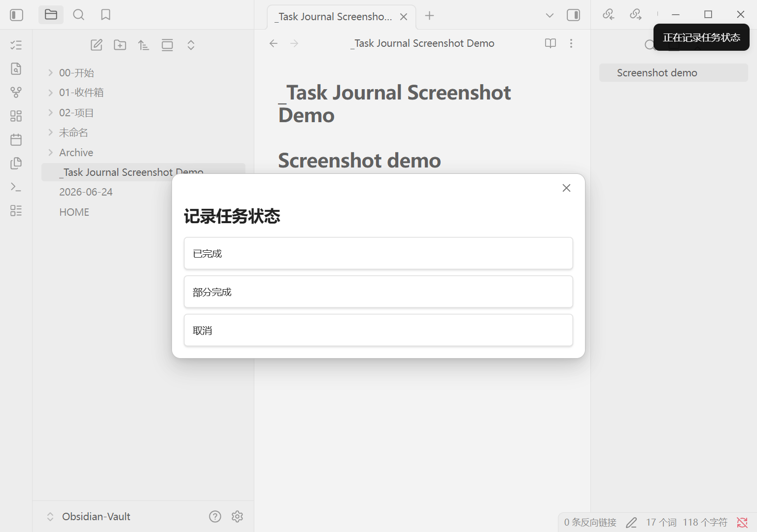Open graph view from the ribbon
Image resolution: width=757 pixels, height=532 pixels.
tap(16, 92)
